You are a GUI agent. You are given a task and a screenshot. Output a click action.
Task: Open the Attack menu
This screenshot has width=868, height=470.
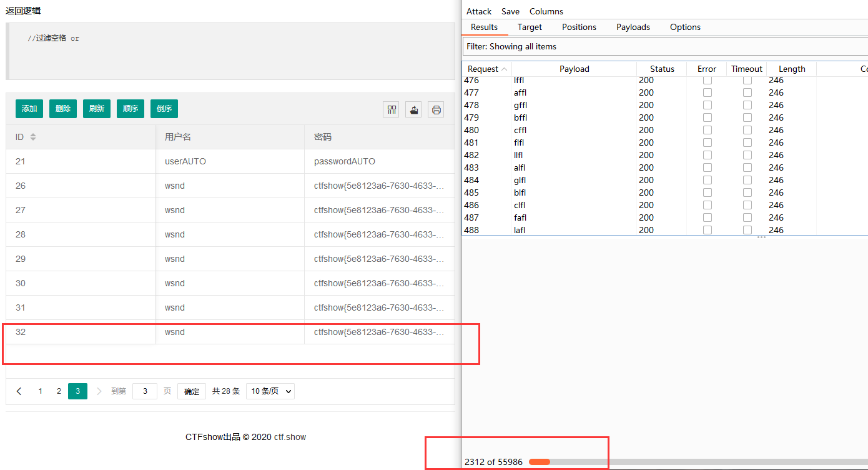[x=479, y=11]
